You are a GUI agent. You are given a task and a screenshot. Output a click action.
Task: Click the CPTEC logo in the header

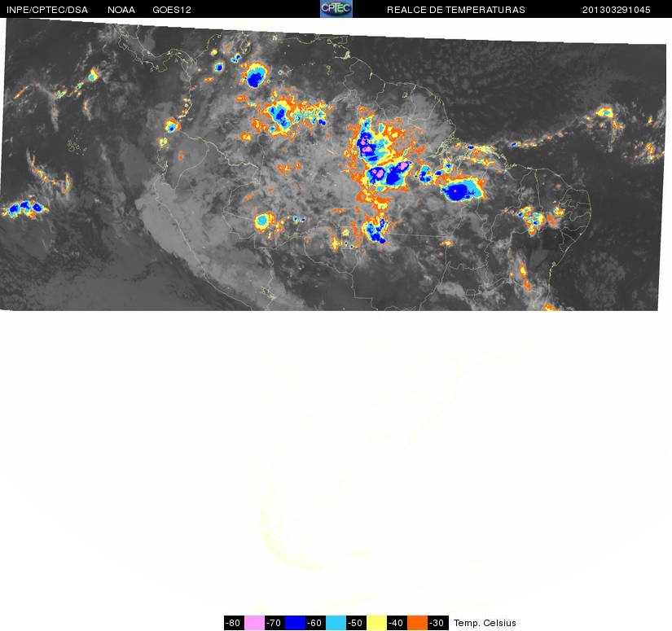(x=336, y=9)
